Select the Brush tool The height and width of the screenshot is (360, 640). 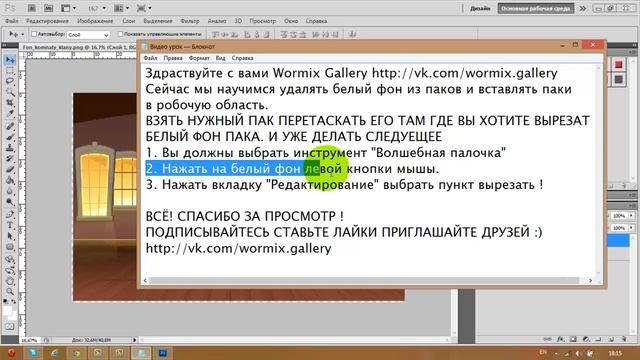tap(10, 137)
